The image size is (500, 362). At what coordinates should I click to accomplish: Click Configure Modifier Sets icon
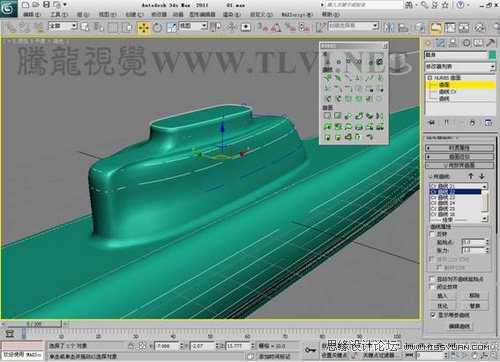(488, 123)
